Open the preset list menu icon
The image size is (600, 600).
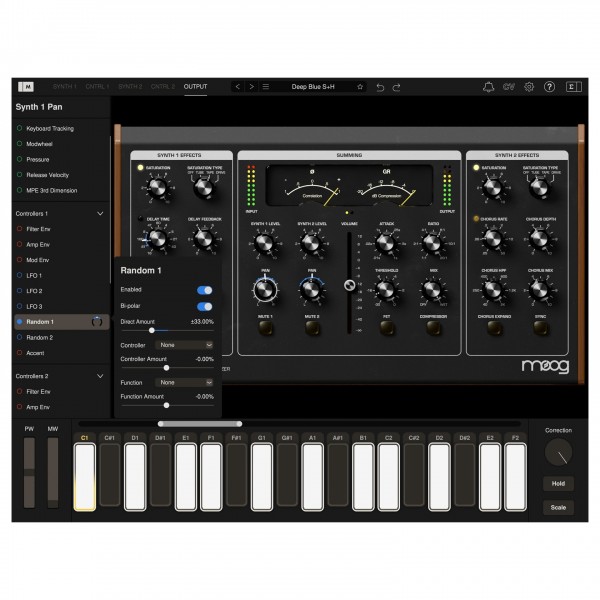[266, 87]
